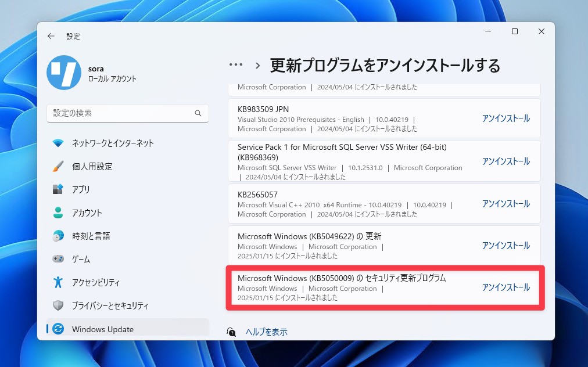Go to アカウント settings

point(127,213)
